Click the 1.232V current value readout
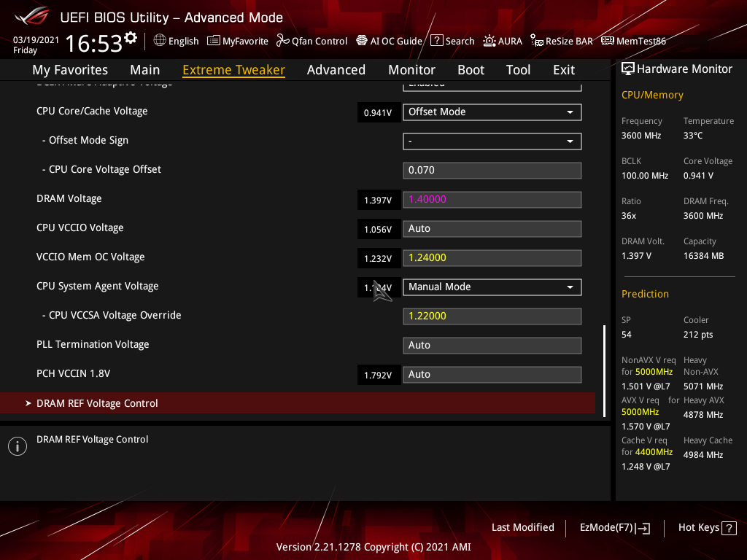 pyautogui.click(x=379, y=258)
